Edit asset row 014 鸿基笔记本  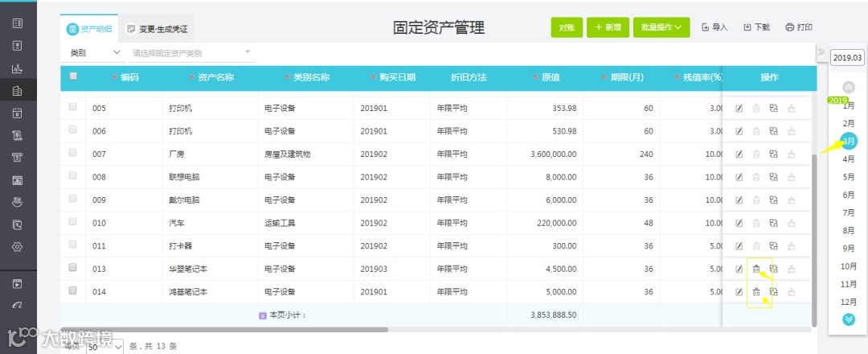pyautogui.click(x=739, y=291)
